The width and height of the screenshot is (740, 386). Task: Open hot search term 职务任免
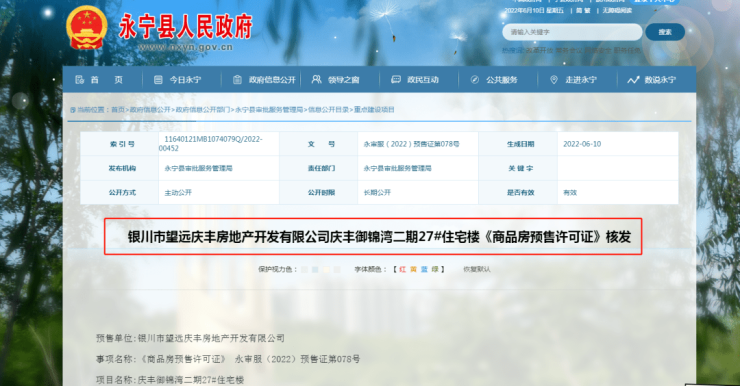(627, 50)
